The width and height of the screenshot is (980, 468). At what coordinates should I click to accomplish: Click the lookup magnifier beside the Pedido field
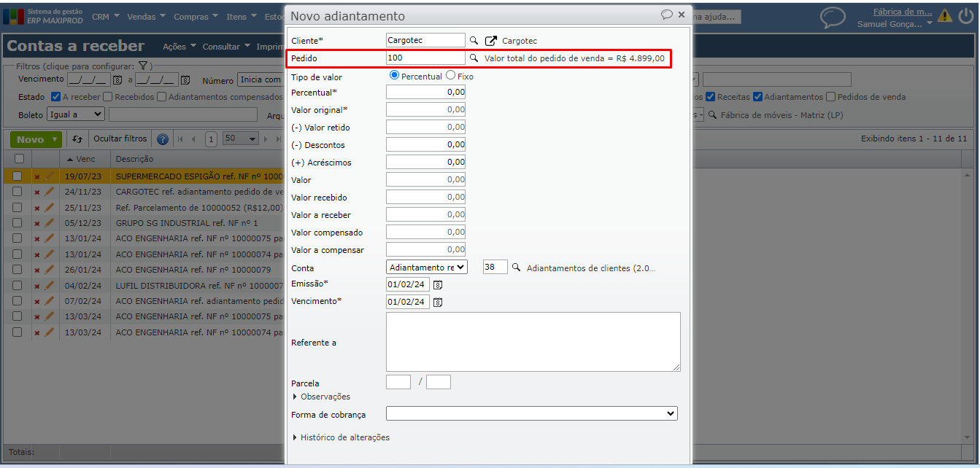474,58
